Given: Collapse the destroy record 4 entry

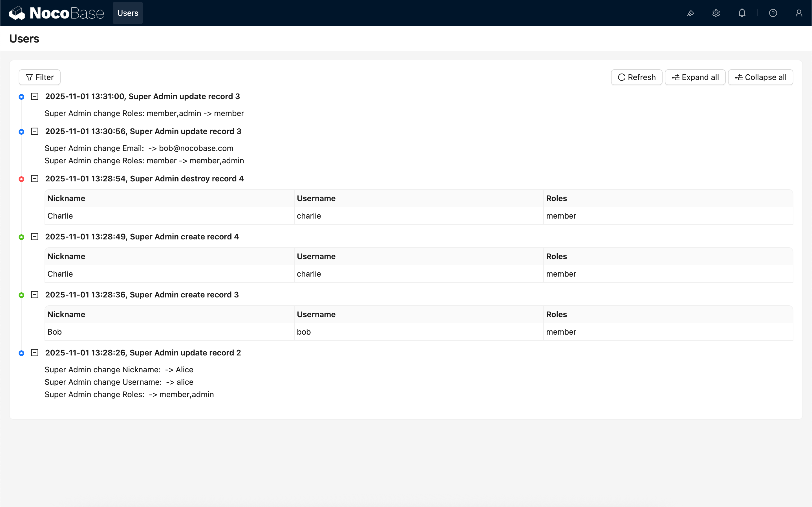Looking at the screenshot, I should [x=35, y=179].
